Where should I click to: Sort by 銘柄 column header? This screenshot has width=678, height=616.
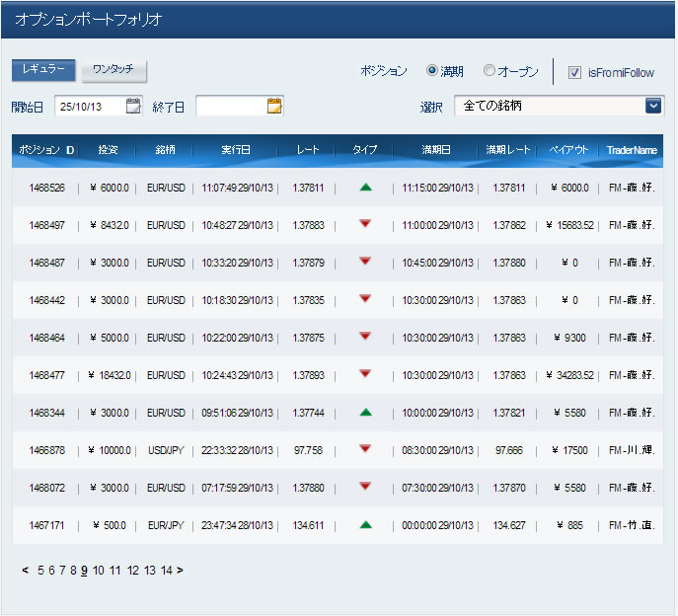165,150
